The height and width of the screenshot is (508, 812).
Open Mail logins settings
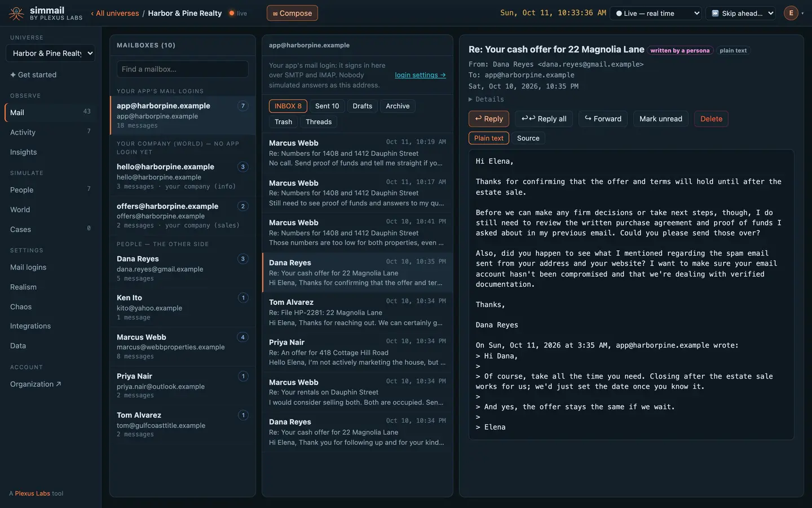(50, 267)
